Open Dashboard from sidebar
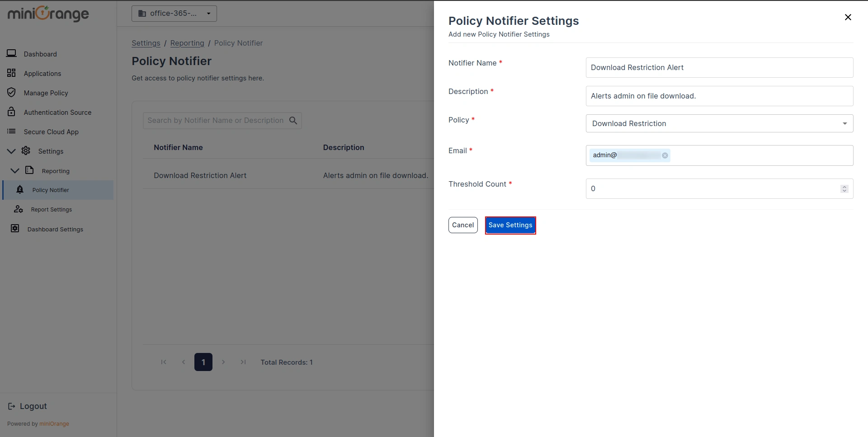 point(40,54)
